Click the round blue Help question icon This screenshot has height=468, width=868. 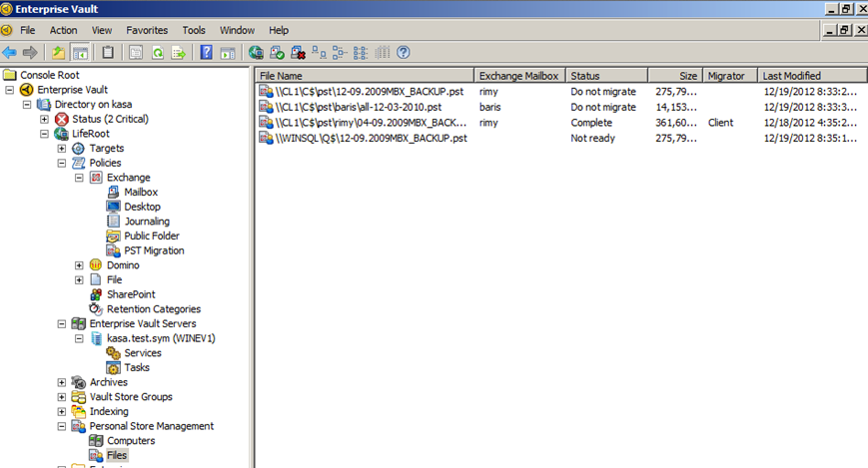(x=404, y=53)
